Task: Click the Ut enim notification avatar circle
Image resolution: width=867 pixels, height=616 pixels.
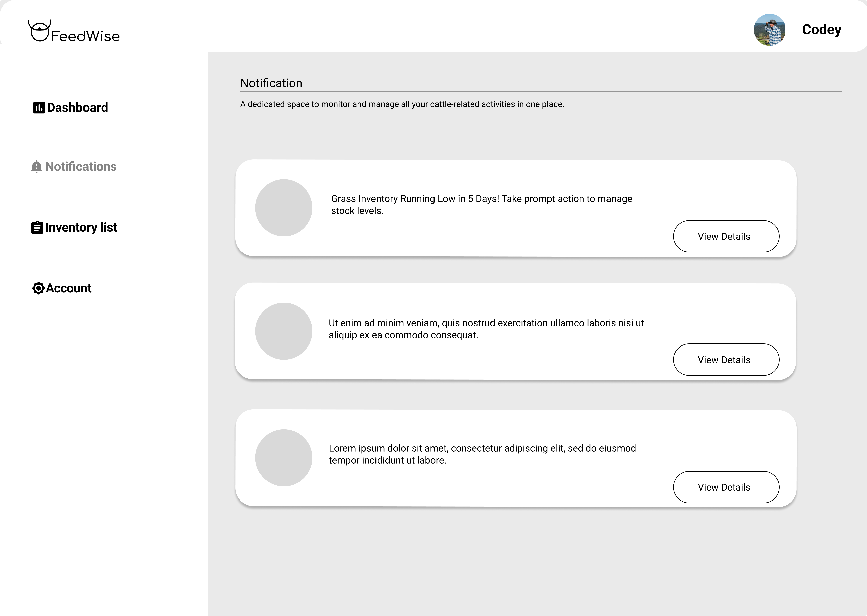Action: [284, 331]
